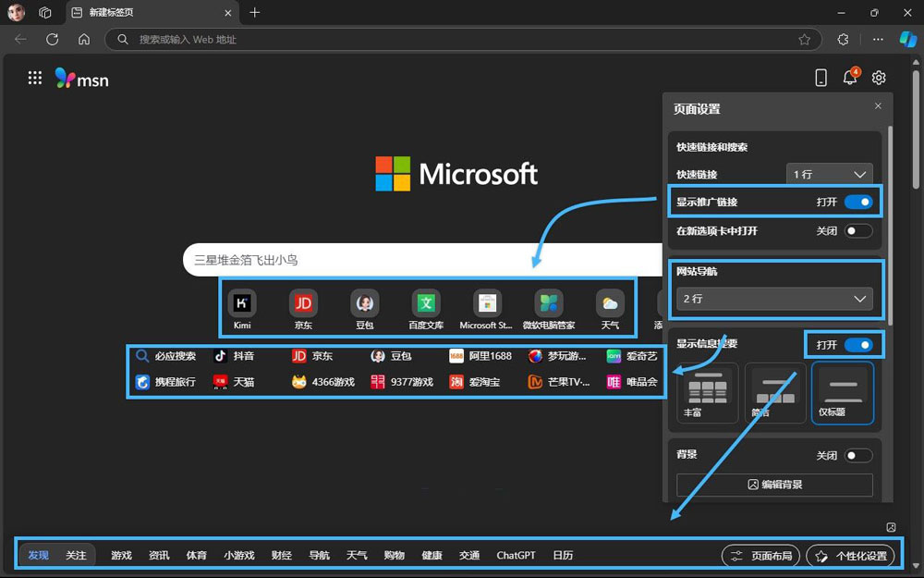924x578 pixels.
Task: Refresh the page
Action: pyautogui.click(x=53, y=39)
